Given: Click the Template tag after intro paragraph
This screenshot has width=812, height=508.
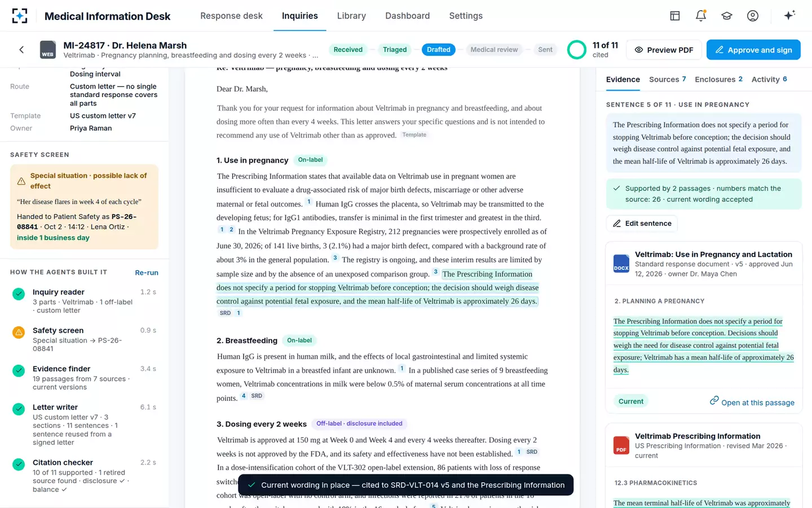Looking at the screenshot, I should 414,135.
